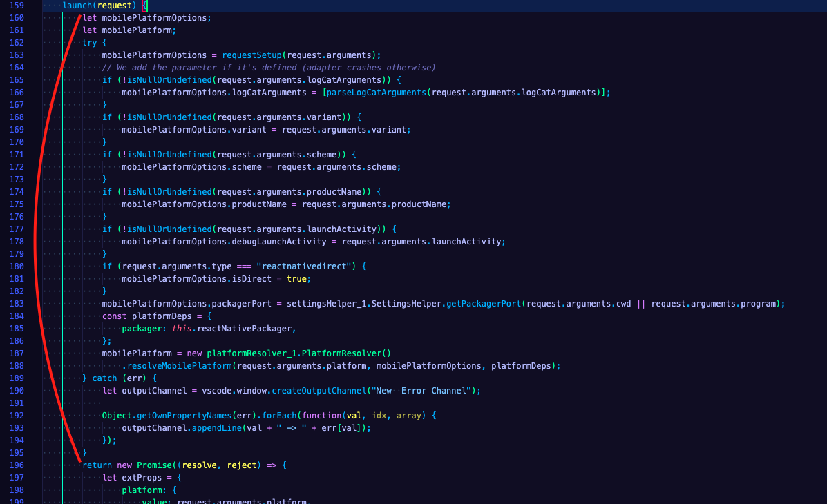Screen dimensions: 827x504
Task: Click line number 183 in the gutter
Action: 17,304
